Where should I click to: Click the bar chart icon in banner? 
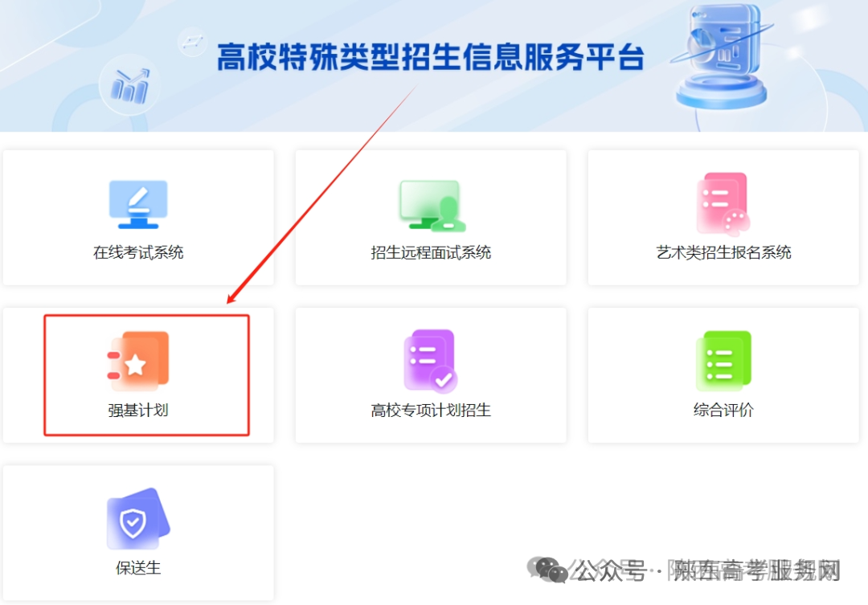pyautogui.click(x=130, y=86)
